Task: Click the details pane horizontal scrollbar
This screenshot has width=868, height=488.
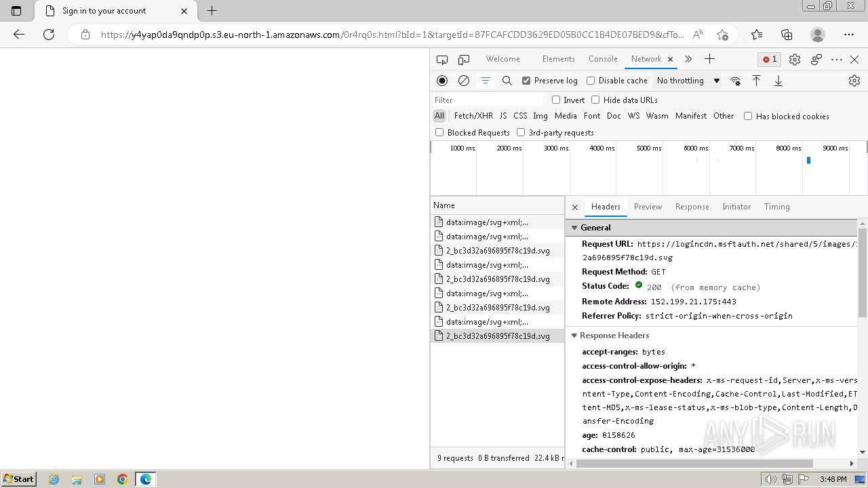Action: (694, 464)
